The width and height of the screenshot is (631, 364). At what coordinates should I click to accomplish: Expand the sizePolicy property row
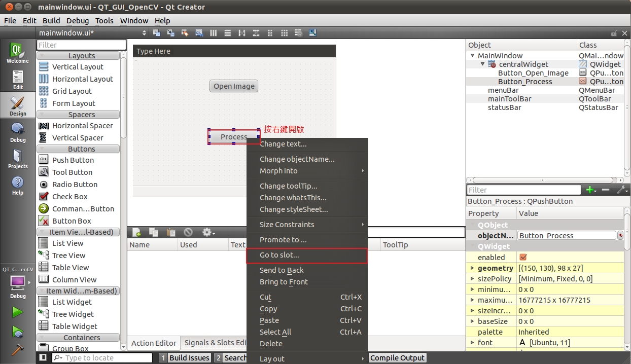473,279
